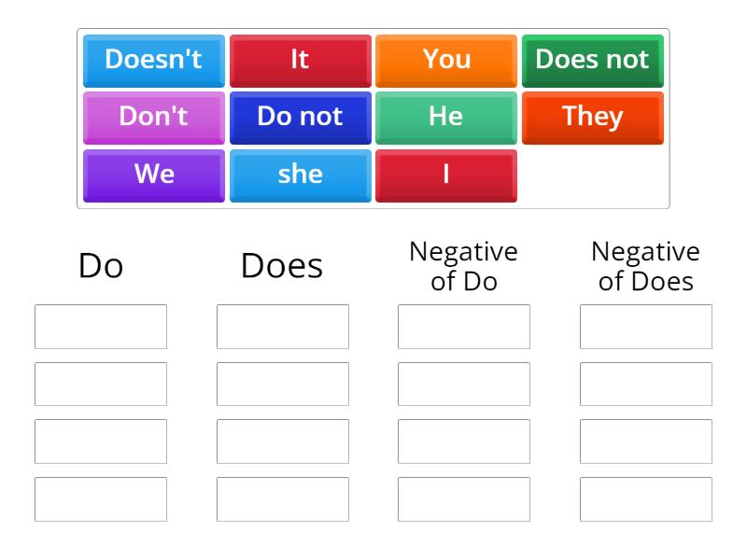Choose third box under Negative of Do
Viewport: 747px width, 560px height.
click(x=464, y=441)
